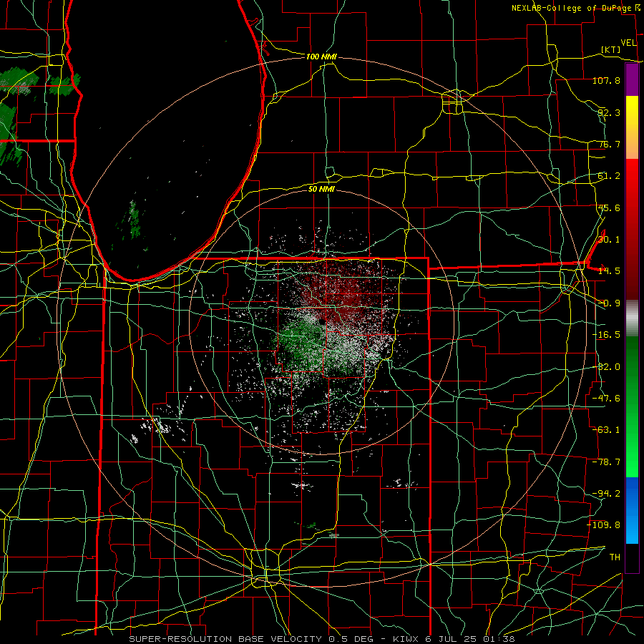The height and width of the screenshot is (644, 644).
Task: Click the -47.6 velocity scale value
Action: pyautogui.click(x=606, y=399)
